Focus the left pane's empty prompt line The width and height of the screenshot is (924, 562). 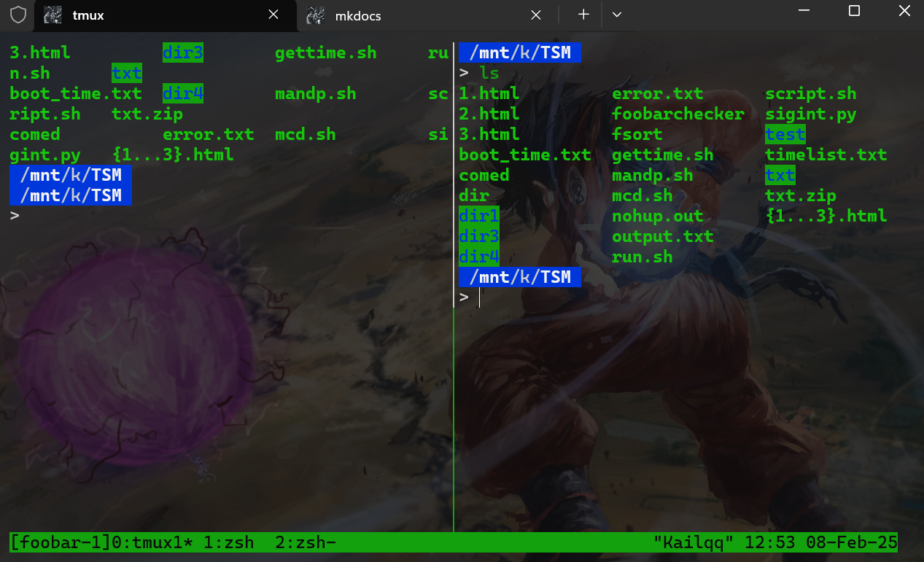146,216
